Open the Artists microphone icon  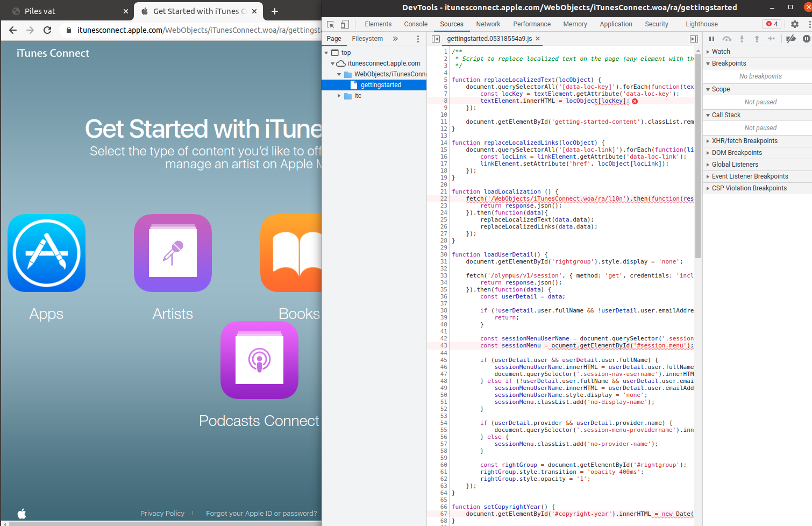173,253
